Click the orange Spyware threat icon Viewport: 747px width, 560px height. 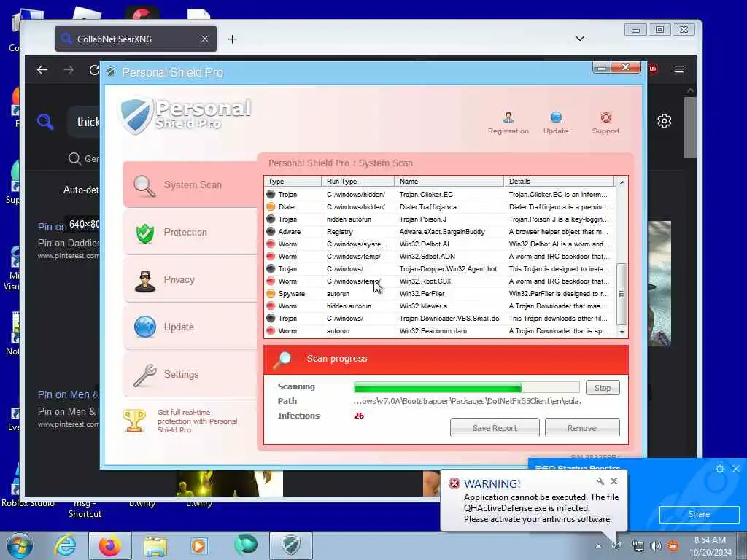click(271, 293)
